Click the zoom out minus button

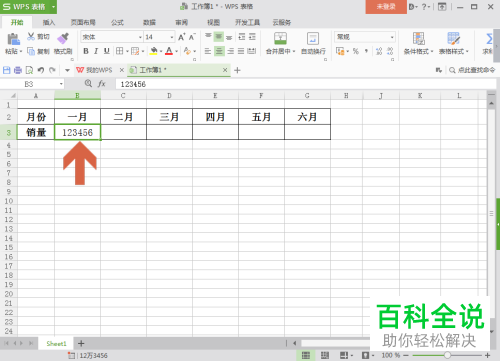click(406, 355)
